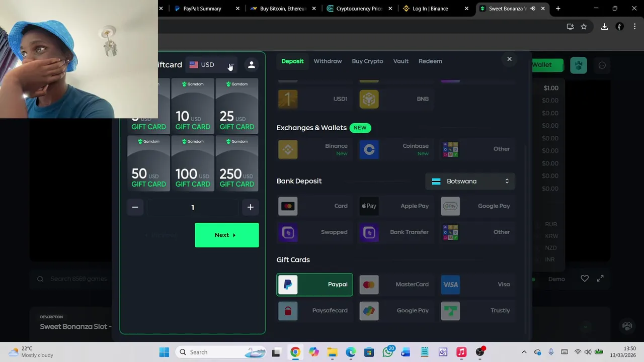Select the Swapped deposit option
The image size is (644, 362).
tap(314, 232)
